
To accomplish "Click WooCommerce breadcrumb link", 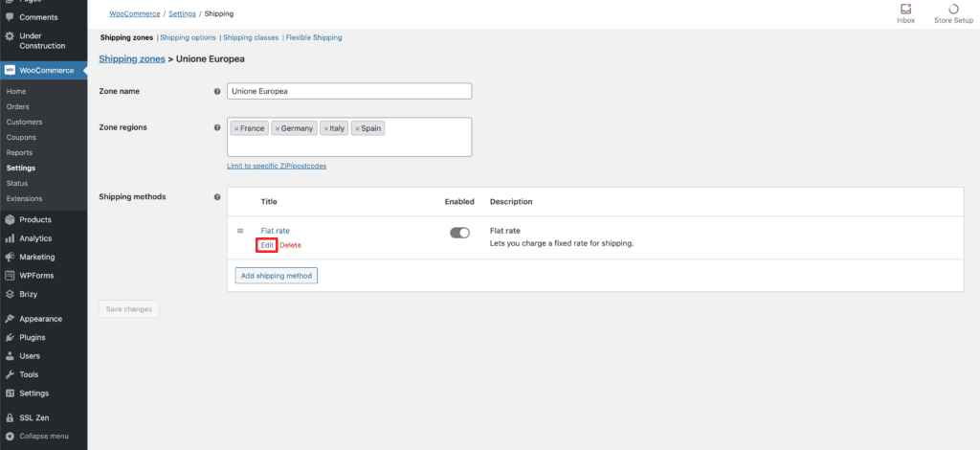I will tap(134, 13).
